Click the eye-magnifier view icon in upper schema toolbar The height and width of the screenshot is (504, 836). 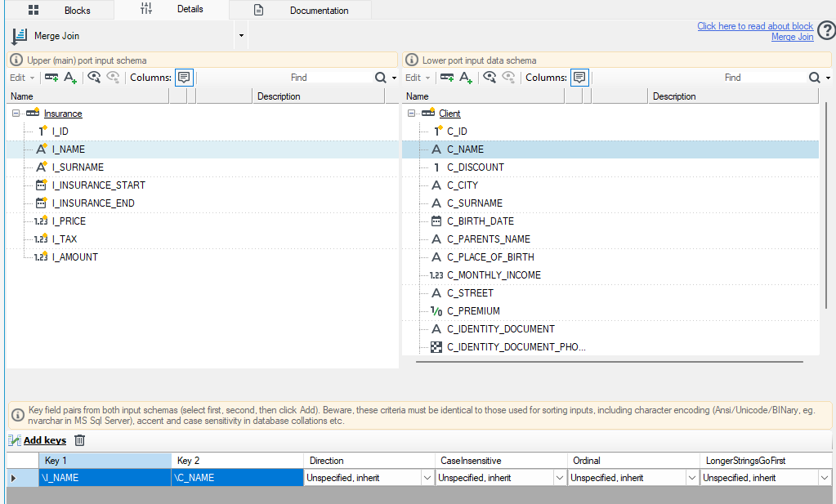94,78
